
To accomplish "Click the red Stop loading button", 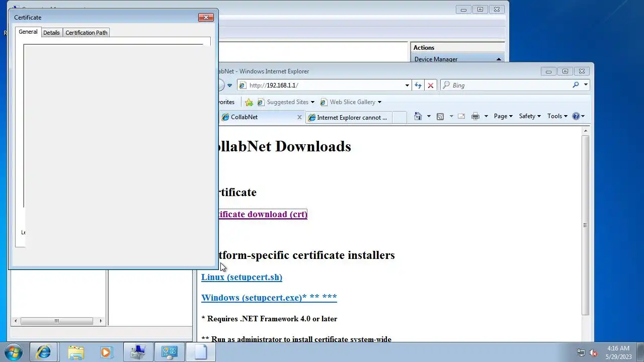I will pyautogui.click(x=430, y=85).
